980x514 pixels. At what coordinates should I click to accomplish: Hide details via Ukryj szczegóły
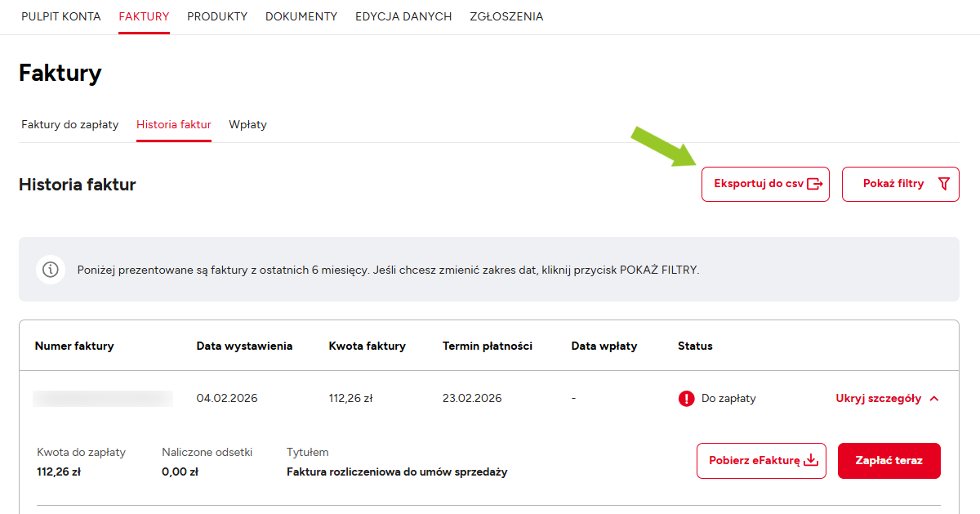[x=878, y=399]
